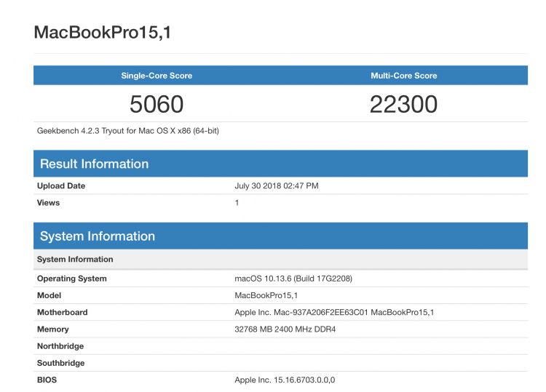The image size is (546, 392).
Task: Select the macOS 10.13.6 (Build 17G2208) value
Action: coord(293,279)
